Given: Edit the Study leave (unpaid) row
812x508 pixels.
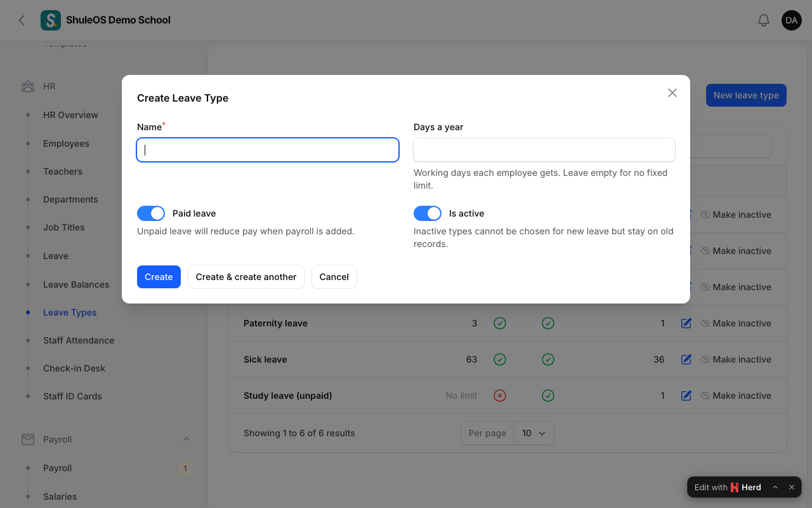Looking at the screenshot, I should (x=686, y=396).
